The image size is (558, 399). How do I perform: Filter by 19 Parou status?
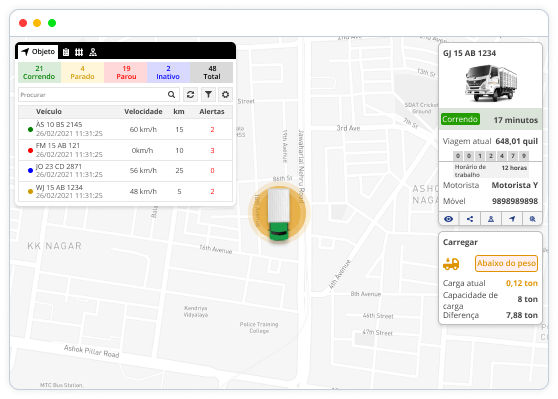(x=126, y=72)
